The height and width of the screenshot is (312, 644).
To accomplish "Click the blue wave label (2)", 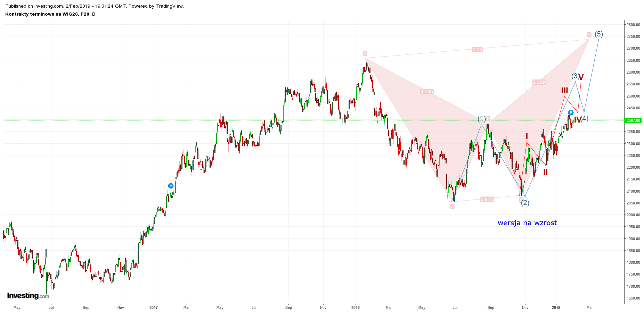I will point(525,203).
